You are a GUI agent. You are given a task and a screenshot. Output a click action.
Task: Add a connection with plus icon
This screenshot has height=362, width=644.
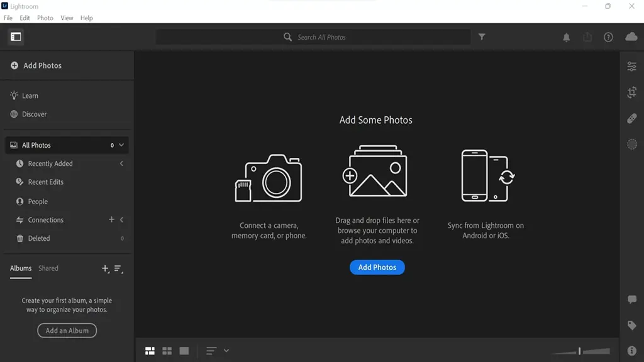tap(111, 219)
